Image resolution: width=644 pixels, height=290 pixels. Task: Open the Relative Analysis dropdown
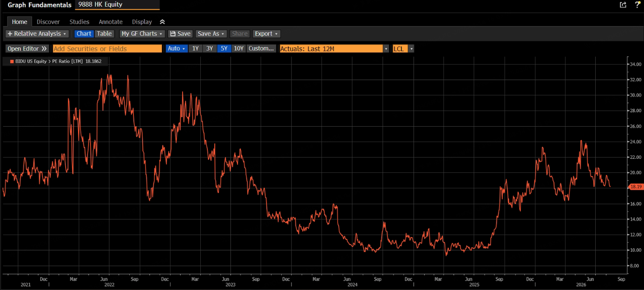(37, 34)
